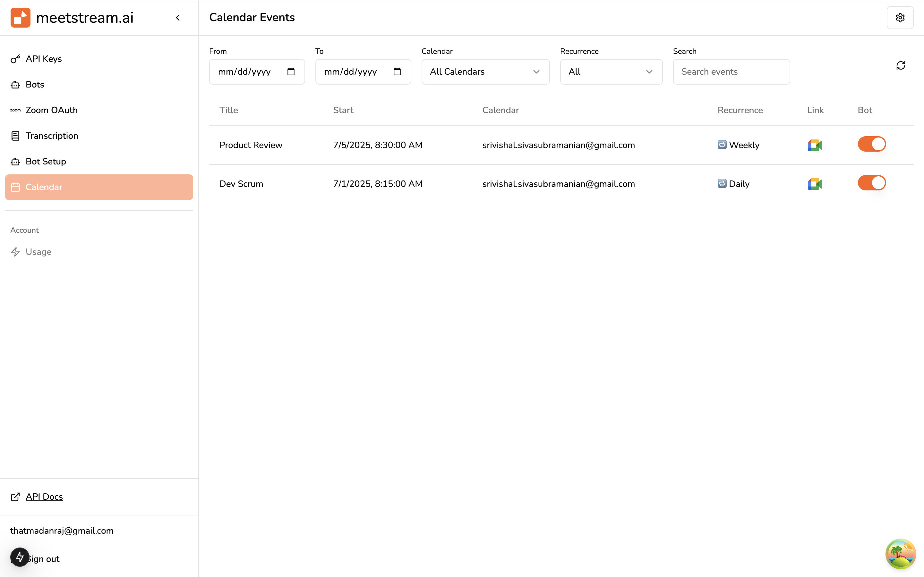Viewport: 924px width, 577px height.
Task: Turn off the Bot toggle for Dev Scrum
Action: pos(872,183)
